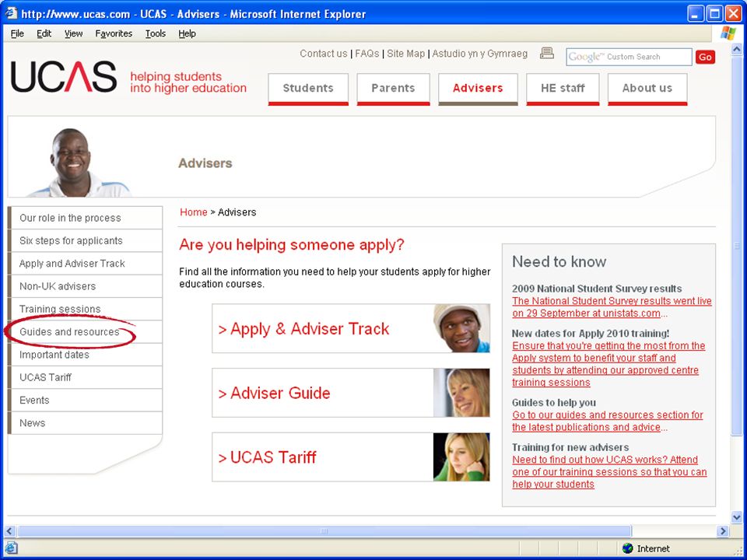Image resolution: width=747 pixels, height=560 pixels.
Task: Click the Contact us link
Action: point(324,54)
